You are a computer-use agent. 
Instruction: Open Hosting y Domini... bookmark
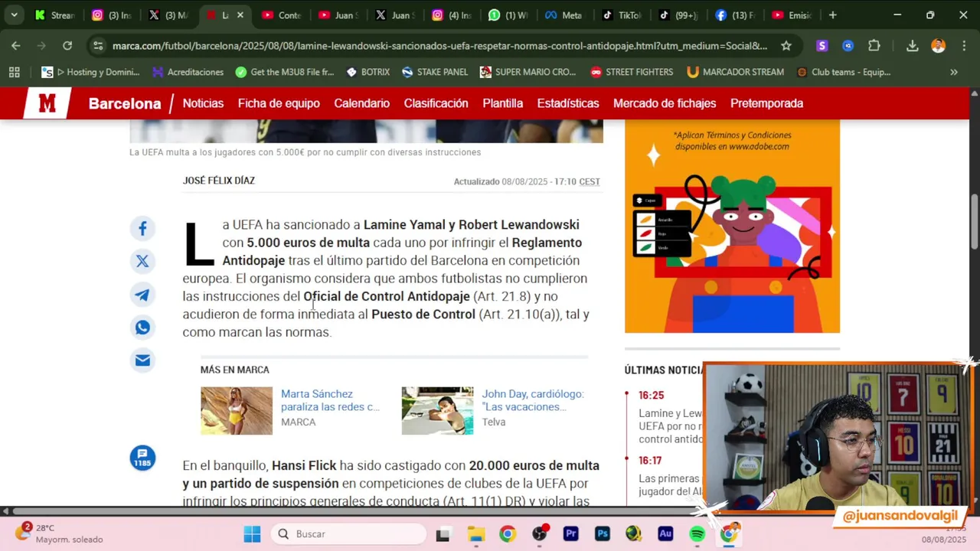pos(90,72)
